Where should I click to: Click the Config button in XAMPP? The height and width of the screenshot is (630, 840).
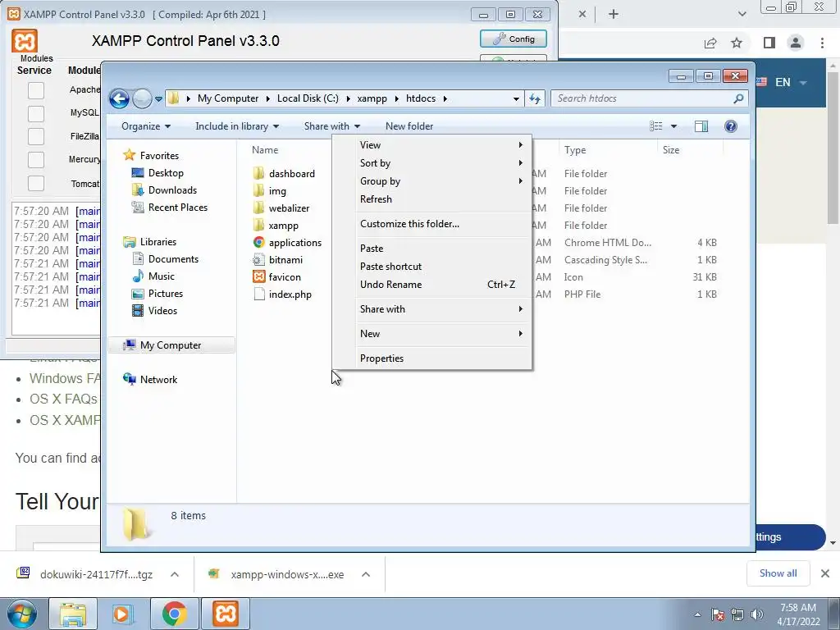514,39
